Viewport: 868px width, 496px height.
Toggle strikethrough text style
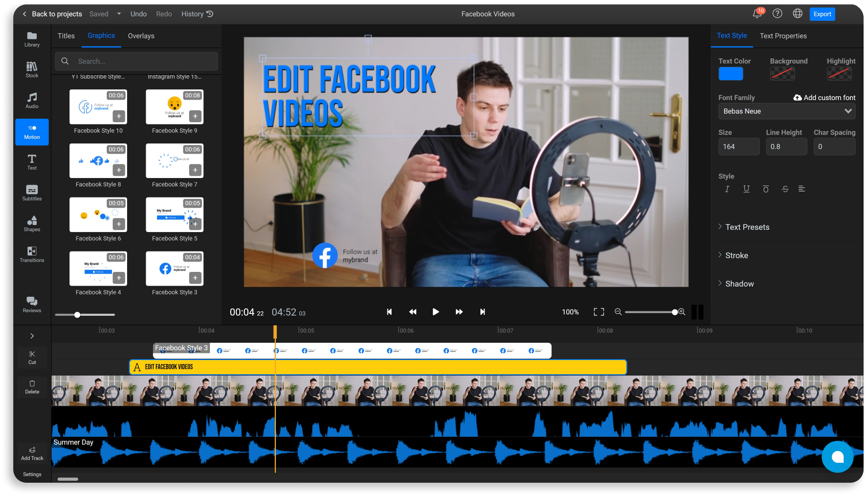click(785, 189)
